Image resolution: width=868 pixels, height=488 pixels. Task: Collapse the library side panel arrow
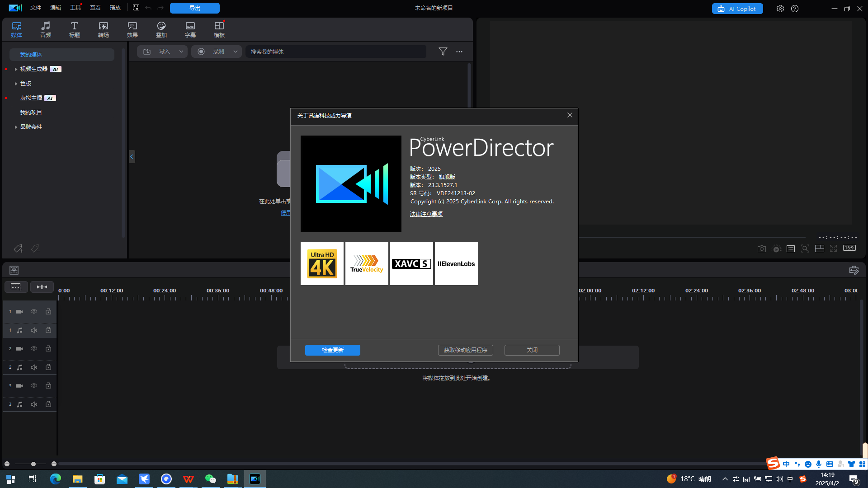coord(132,157)
